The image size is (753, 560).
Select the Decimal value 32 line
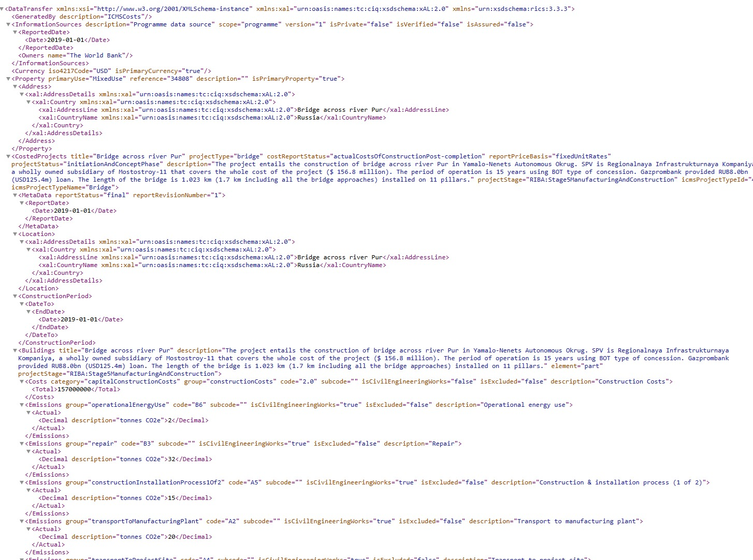(x=125, y=459)
